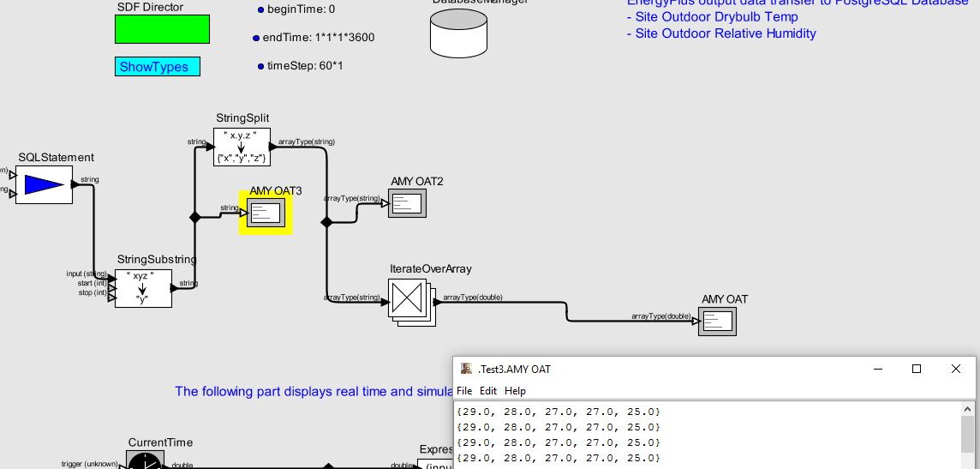Select the beginTime parameter

(x=296, y=9)
